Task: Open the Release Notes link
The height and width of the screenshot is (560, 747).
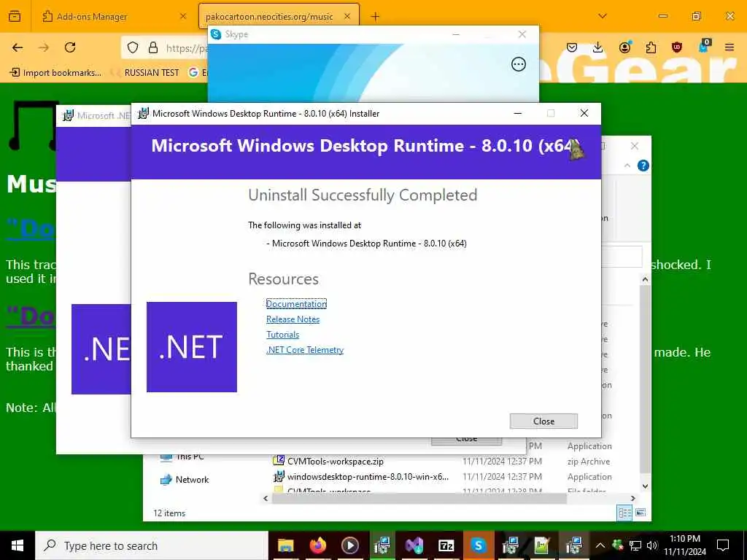Action: 293,319
